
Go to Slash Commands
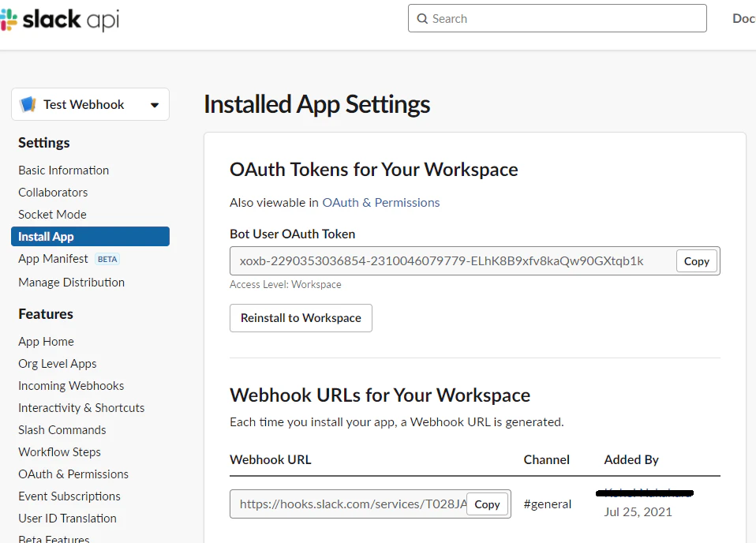62,430
